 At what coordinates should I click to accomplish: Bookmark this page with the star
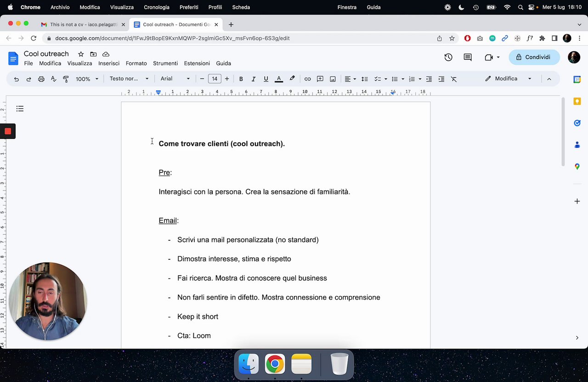click(x=452, y=39)
